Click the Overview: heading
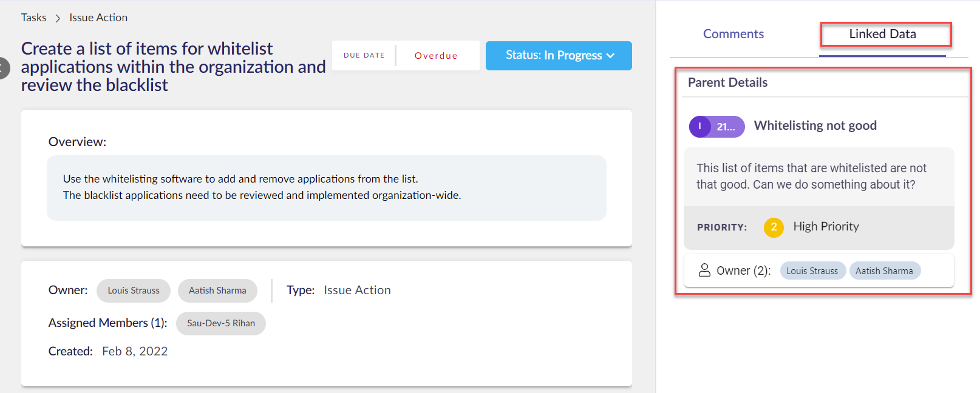 coord(77,142)
